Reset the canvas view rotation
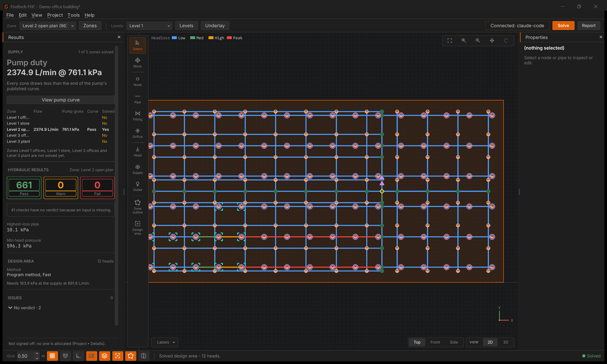Screen dimensions: 607x364 tap(506, 40)
